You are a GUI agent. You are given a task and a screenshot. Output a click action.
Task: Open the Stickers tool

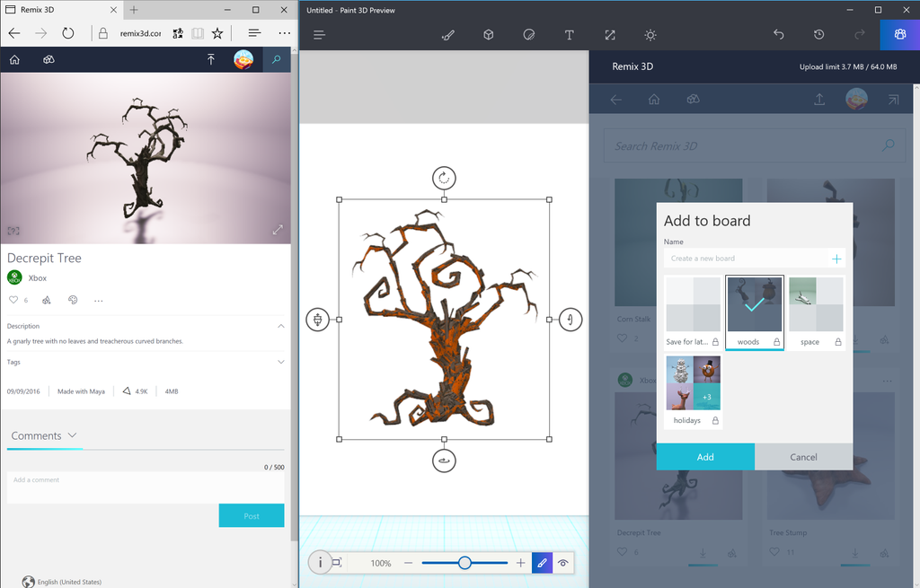click(528, 35)
